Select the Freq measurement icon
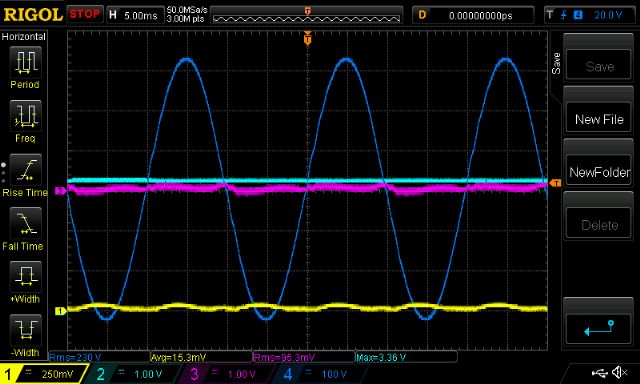 25,116
